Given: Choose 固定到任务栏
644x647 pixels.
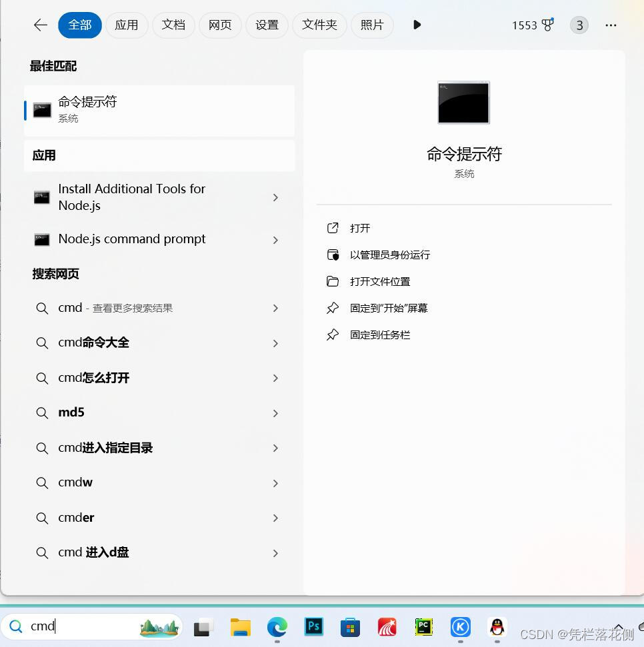Looking at the screenshot, I should [x=380, y=335].
